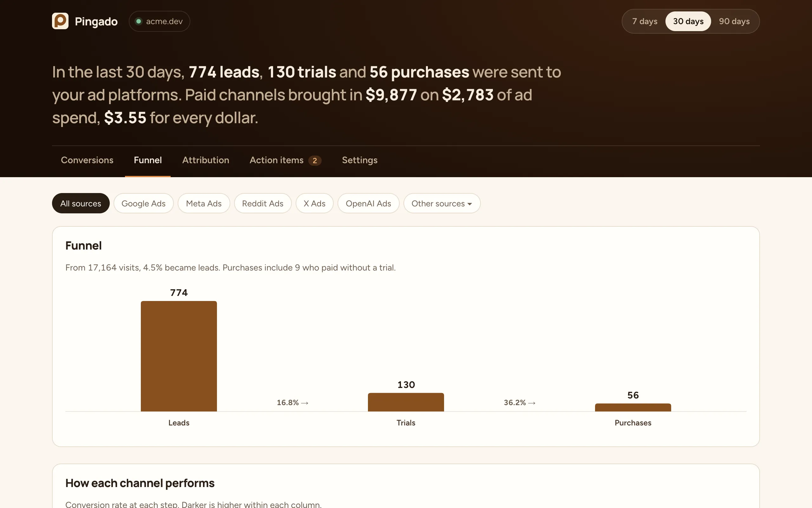The height and width of the screenshot is (508, 812).
Task: Click the 36.2% conversion rate label
Action: pyautogui.click(x=520, y=403)
